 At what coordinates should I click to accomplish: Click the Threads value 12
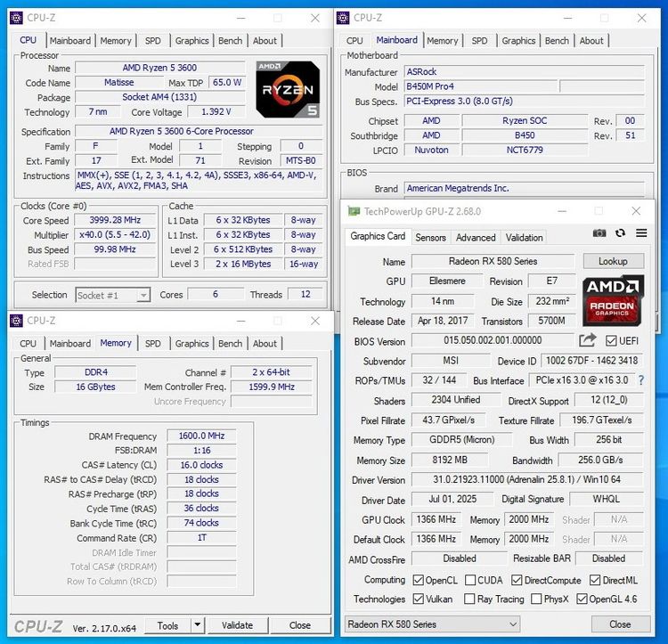point(305,294)
